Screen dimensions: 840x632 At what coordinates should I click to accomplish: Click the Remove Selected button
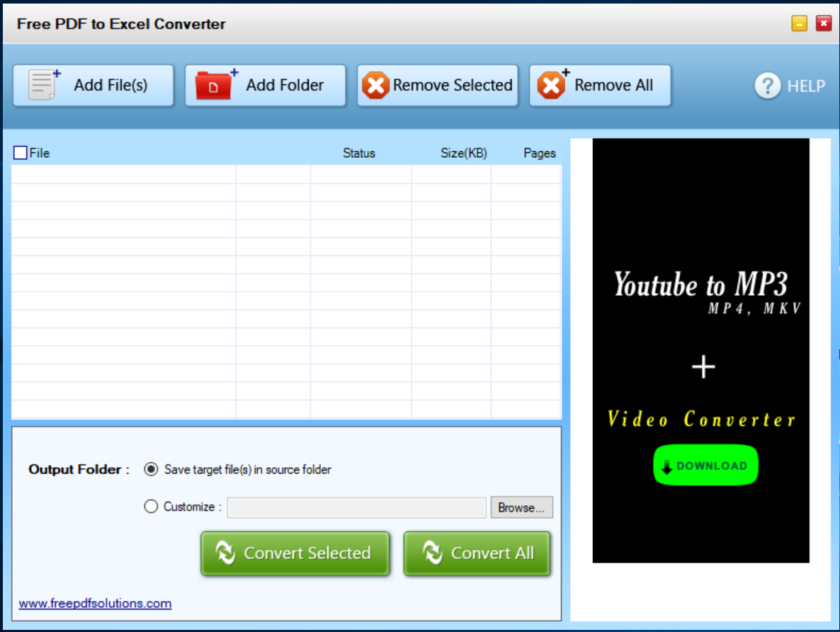(x=437, y=86)
